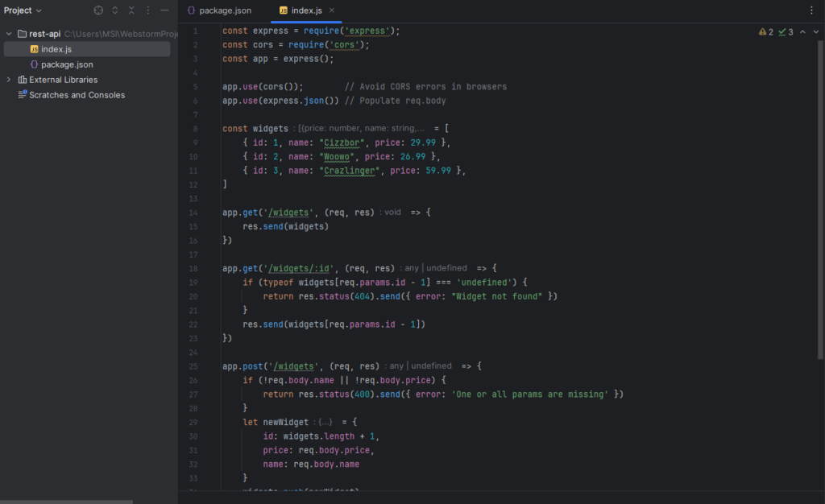Image resolution: width=825 pixels, height=504 pixels.
Task: Open the Project view dropdown
Action: [x=23, y=10]
